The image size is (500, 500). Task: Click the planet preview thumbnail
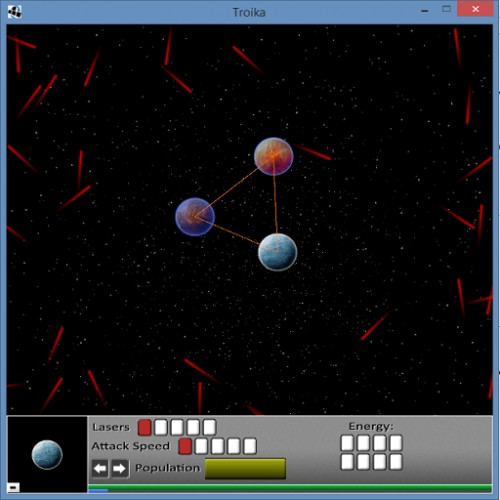(x=47, y=454)
